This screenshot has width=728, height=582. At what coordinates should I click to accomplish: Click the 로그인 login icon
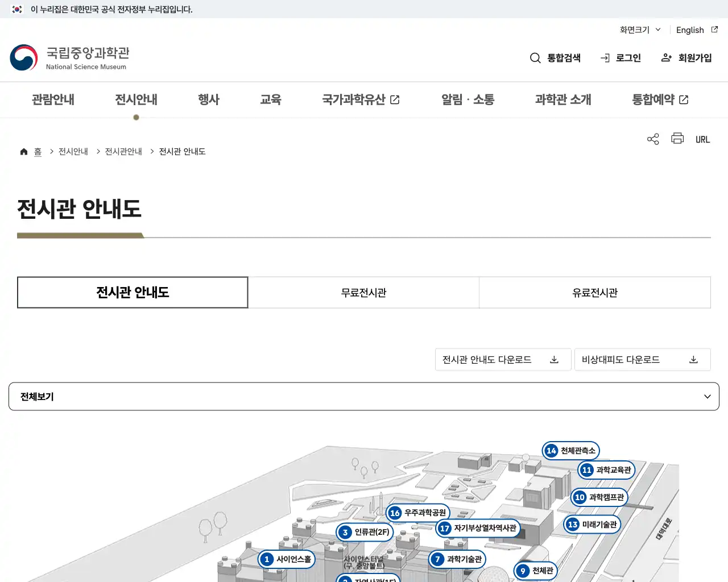[x=605, y=57]
